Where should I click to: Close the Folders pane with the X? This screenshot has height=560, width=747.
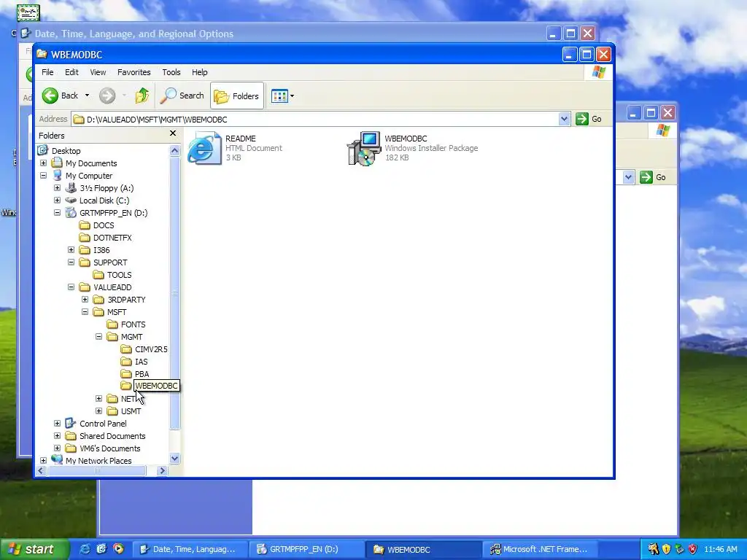[x=173, y=133]
